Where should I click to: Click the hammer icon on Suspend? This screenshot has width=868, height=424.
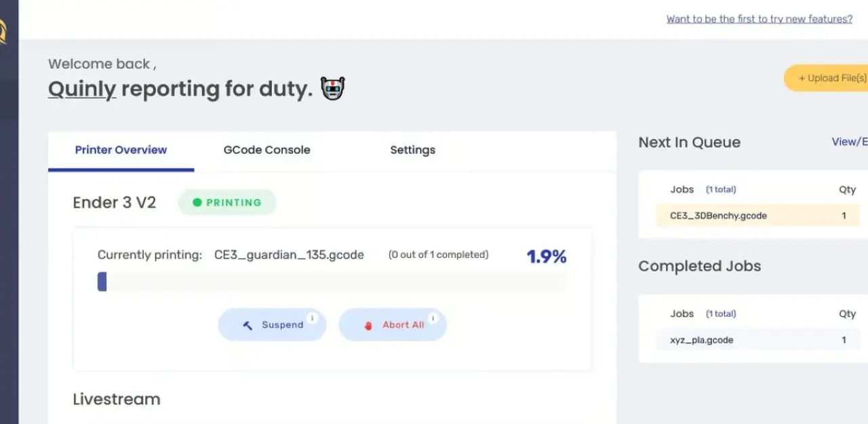point(248,325)
